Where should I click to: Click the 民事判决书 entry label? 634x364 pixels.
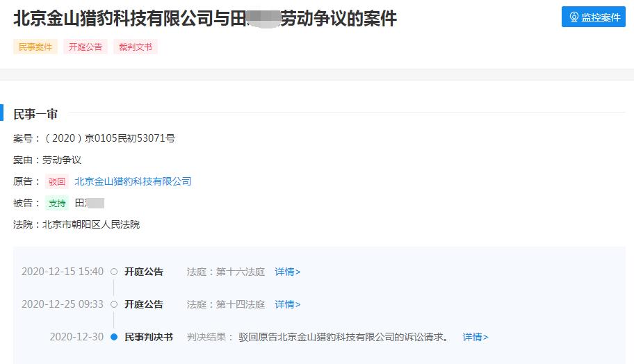[x=148, y=337]
